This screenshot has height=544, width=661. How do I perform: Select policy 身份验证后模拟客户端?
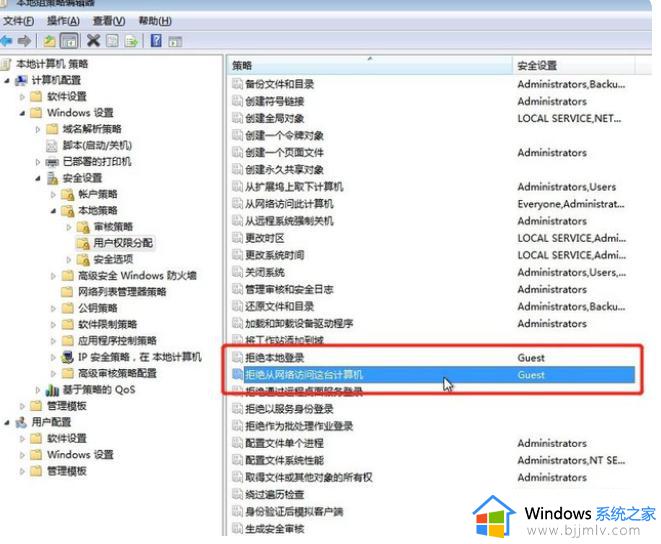pyautogui.click(x=294, y=512)
